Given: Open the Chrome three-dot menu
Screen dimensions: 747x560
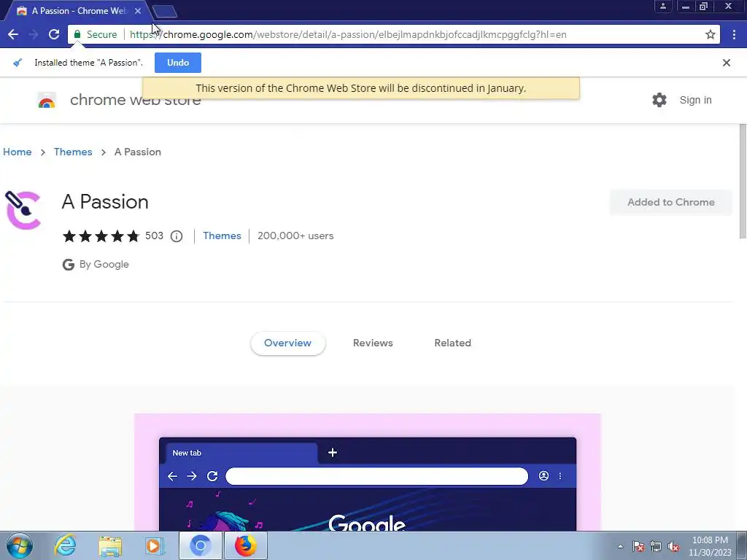Looking at the screenshot, I should [734, 34].
